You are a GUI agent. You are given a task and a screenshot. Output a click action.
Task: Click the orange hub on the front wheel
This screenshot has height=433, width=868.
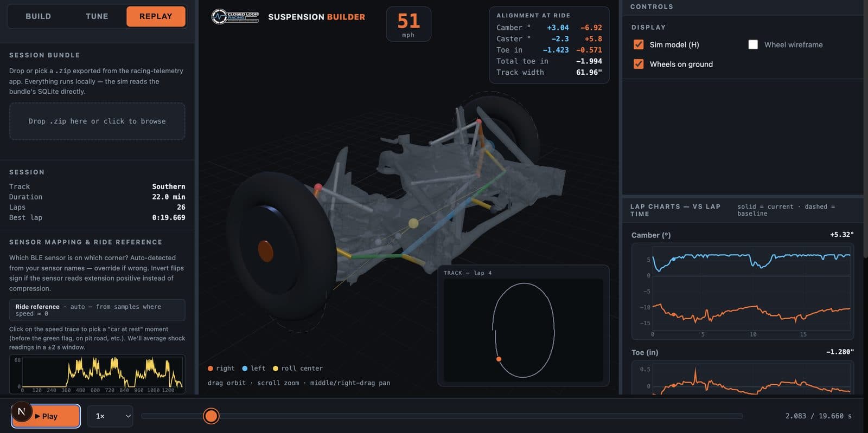pyautogui.click(x=265, y=251)
